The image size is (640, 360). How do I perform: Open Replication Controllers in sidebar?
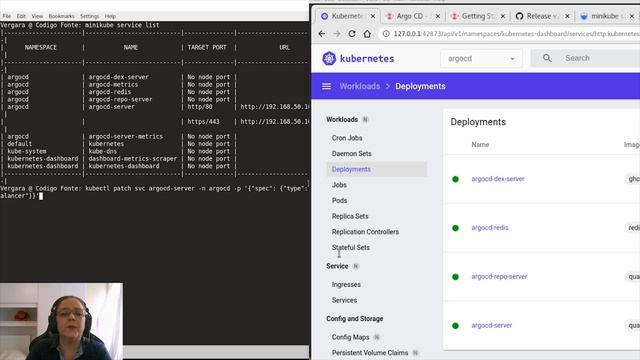click(x=365, y=232)
